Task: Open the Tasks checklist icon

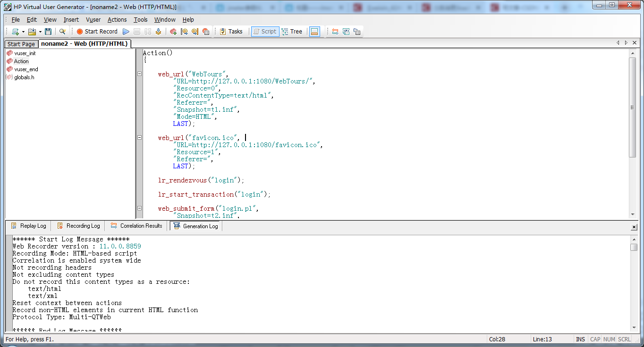Action: click(x=222, y=31)
